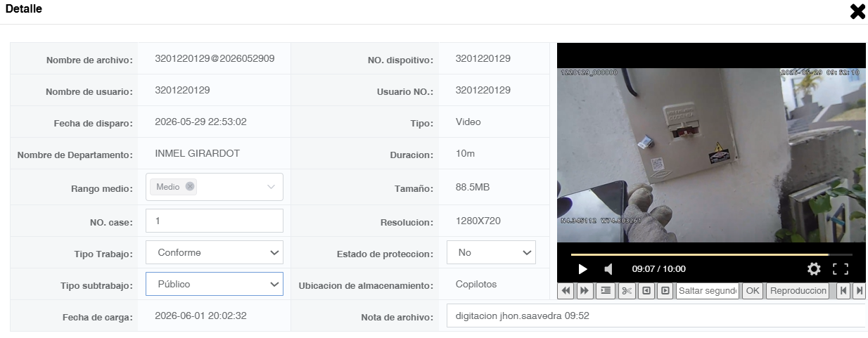This screenshot has height=338, width=868.
Task: Click the NO. case input field
Action: (215, 221)
